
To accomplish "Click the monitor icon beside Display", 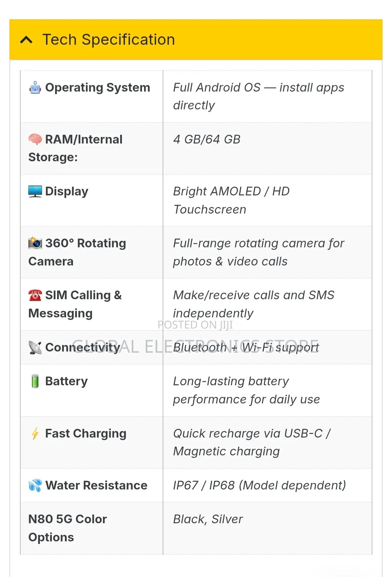I will 35,191.
